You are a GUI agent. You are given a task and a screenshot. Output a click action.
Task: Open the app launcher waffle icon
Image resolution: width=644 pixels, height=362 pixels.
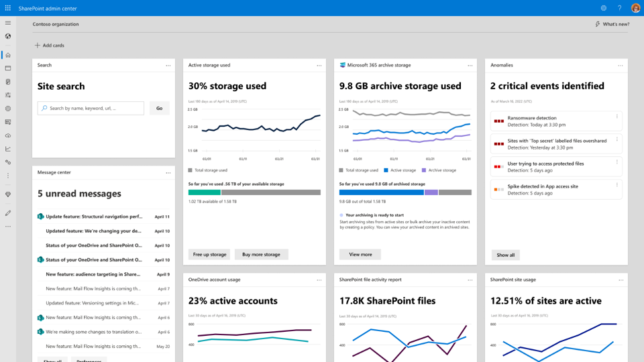click(x=8, y=8)
